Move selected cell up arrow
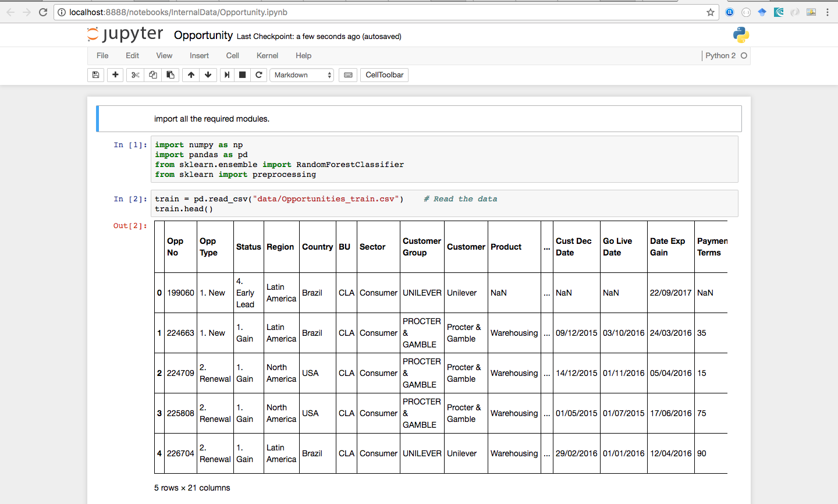The image size is (838, 504). [x=191, y=75]
